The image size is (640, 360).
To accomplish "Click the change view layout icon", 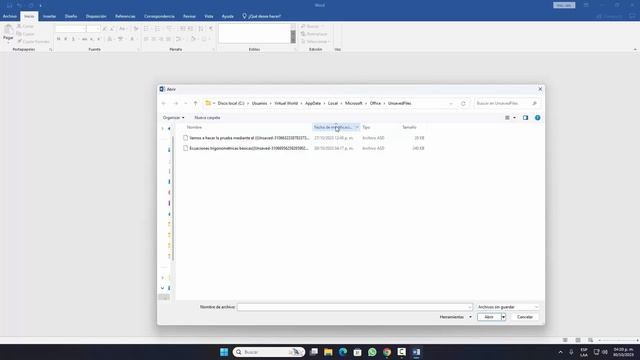I will point(507,118).
